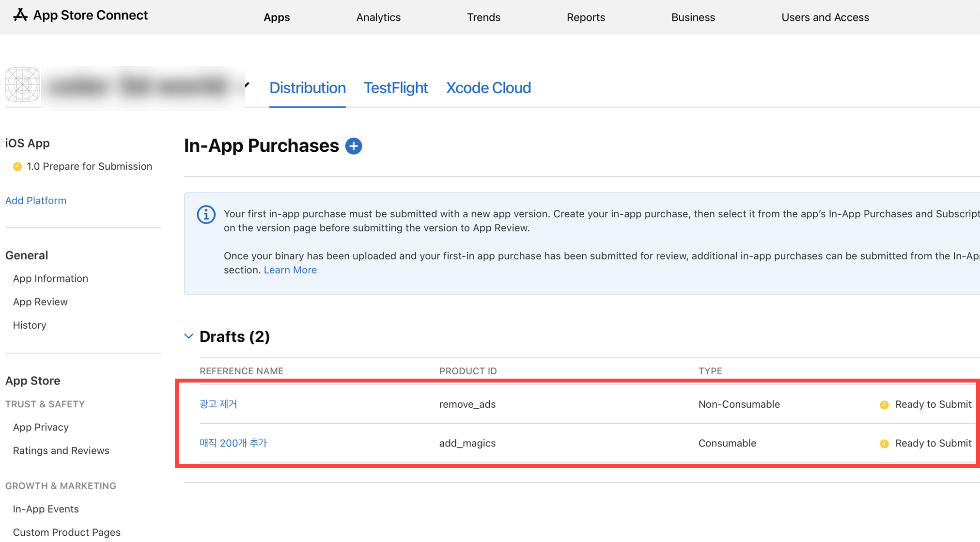Click the Learn More link
Viewport: 980px width, 542px height.
[x=290, y=270]
